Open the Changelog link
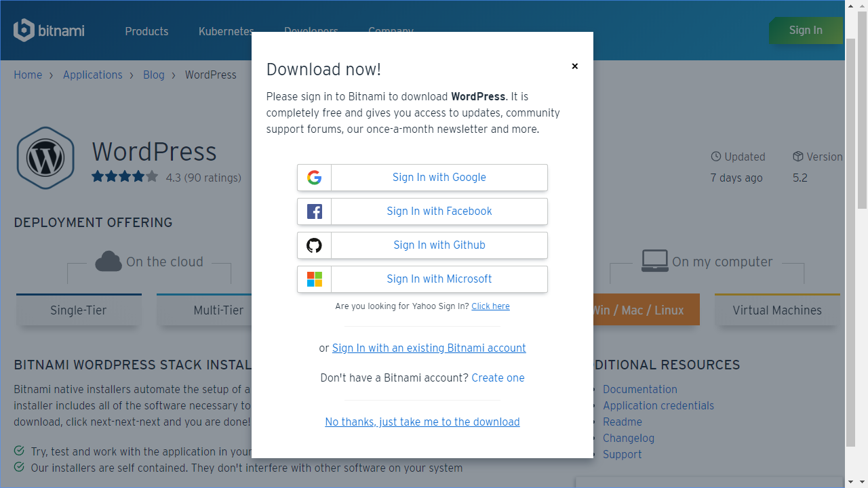 click(x=629, y=438)
